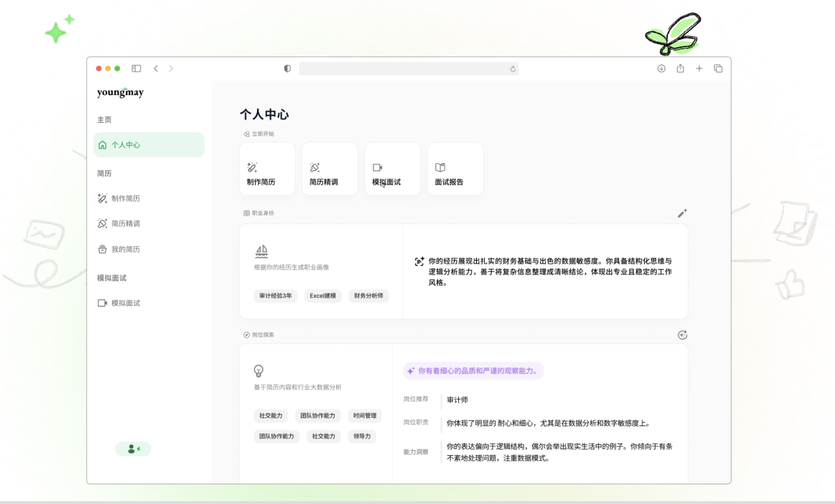Click icon in 简历精调 card

point(315,168)
